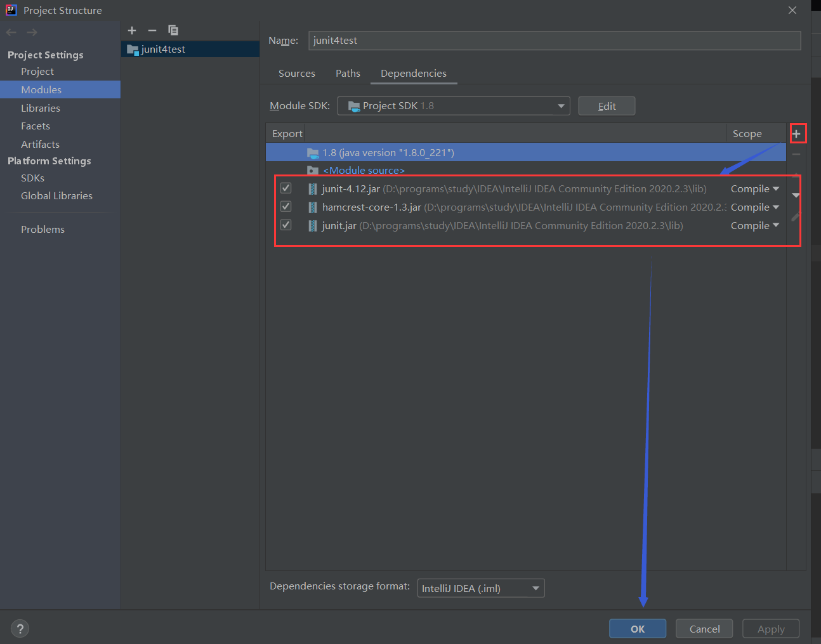The image size is (821, 644).
Task: Select the Dependencies tab
Action: 414,74
